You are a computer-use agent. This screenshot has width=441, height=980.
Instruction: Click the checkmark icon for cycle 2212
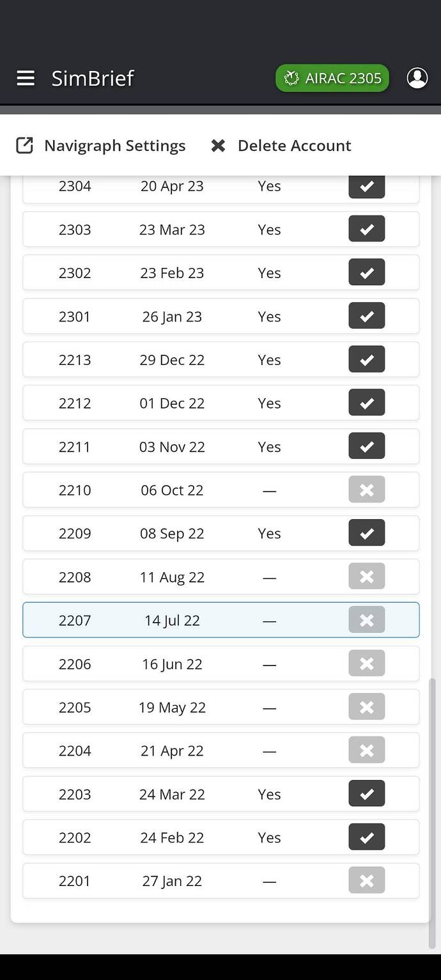tap(367, 403)
